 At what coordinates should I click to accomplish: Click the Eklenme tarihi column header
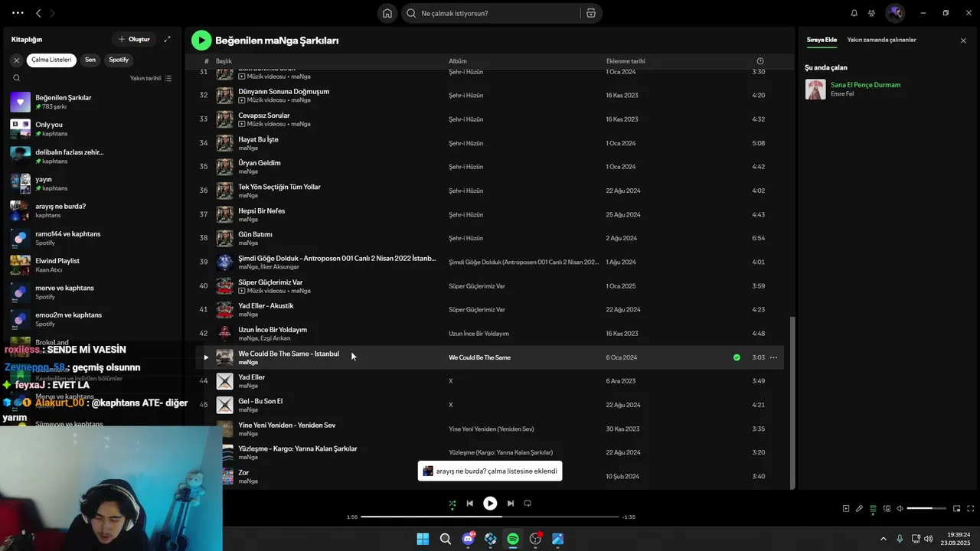626,61
